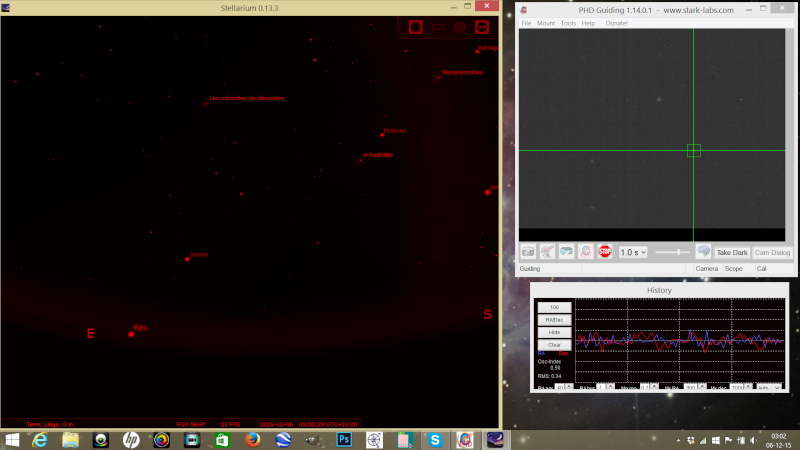This screenshot has width=800, height=450.
Task: Click the 100 scale button in History
Action: 554,307
